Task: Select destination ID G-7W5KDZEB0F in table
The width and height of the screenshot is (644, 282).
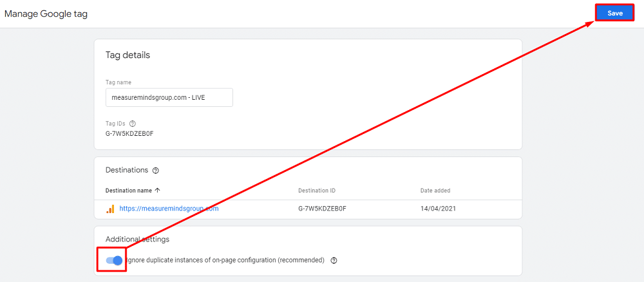Action: (x=323, y=209)
